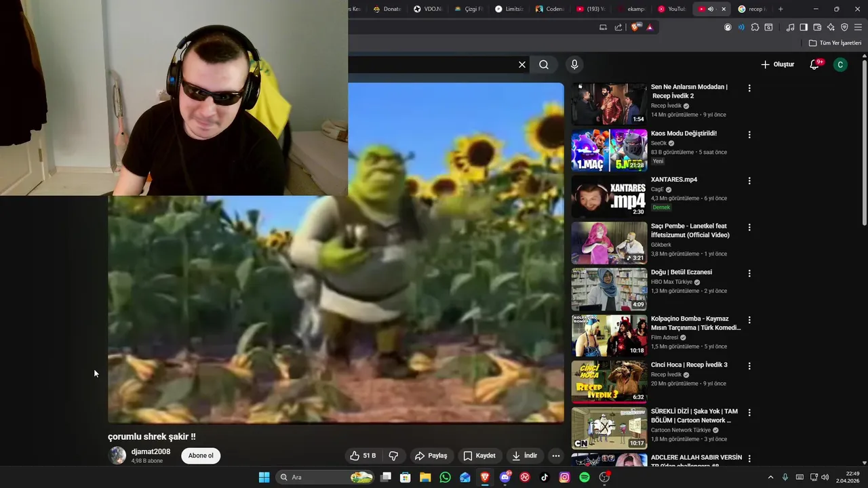Open the browser hamburger main menu

pos(858,27)
